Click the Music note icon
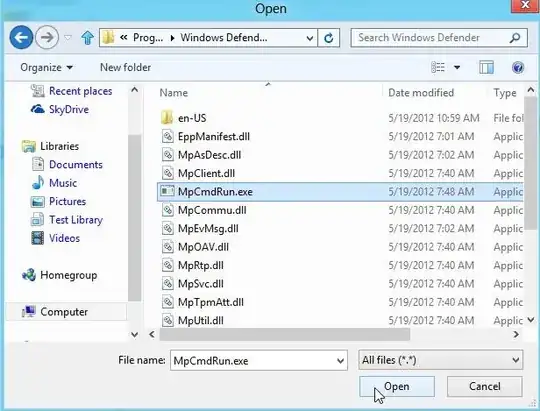The image size is (540, 411). tap(38, 182)
